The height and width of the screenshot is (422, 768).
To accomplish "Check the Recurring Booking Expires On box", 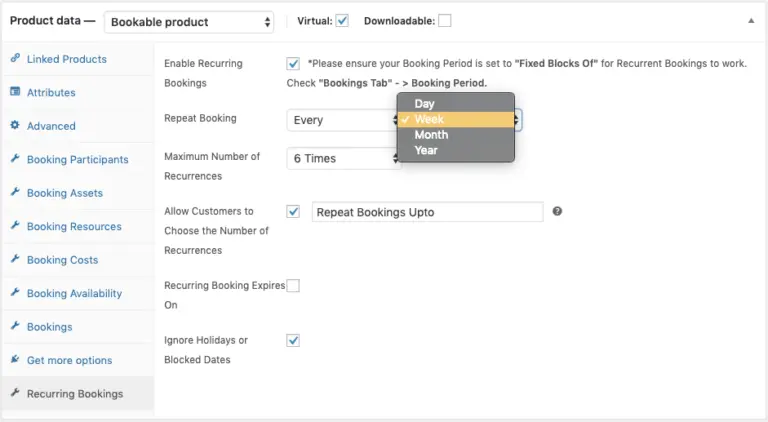I will (293, 285).
